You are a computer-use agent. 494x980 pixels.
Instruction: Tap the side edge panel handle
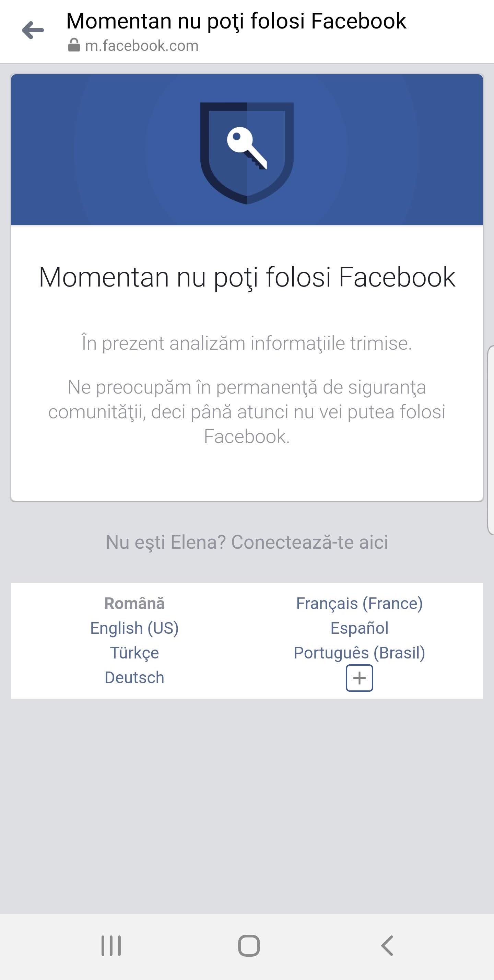tap(491, 440)
